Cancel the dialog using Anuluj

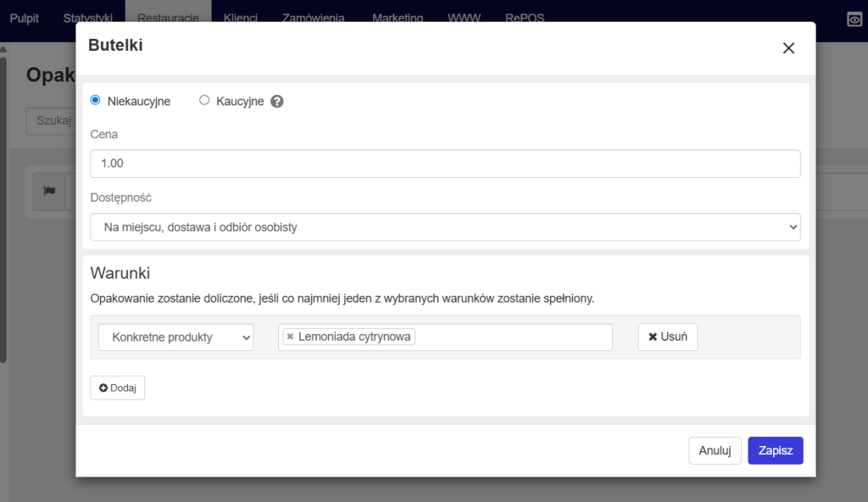point(715,450)
